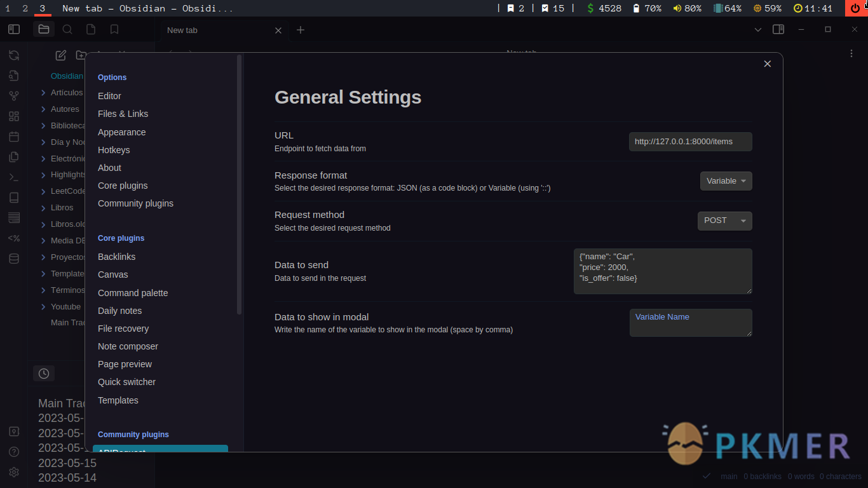Open the Request method POST dropdown
Screen dimensions: 868x488
coord(725,220)
